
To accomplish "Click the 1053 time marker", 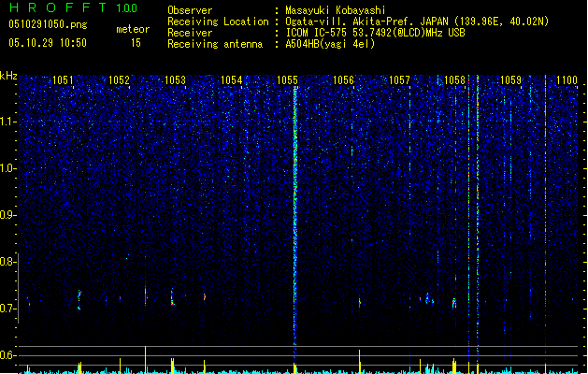I will 175,80.
